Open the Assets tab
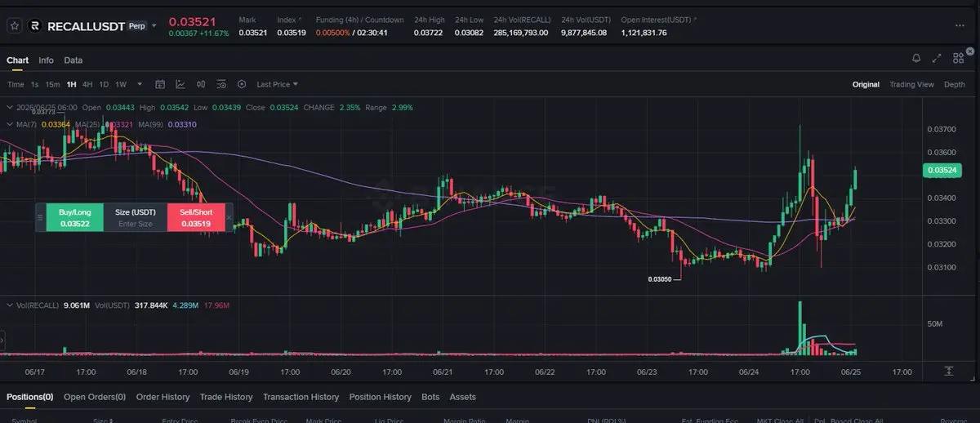Screen dimensions: 980x423 tap(463, 397)
